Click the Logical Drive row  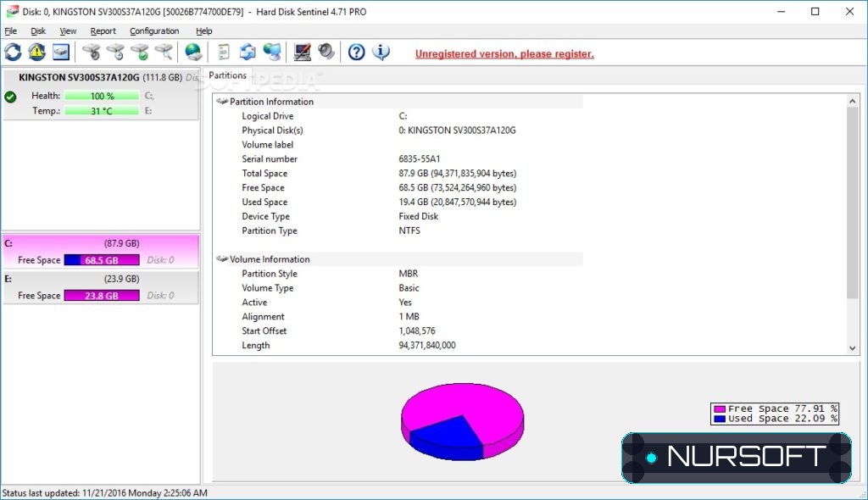398,116
